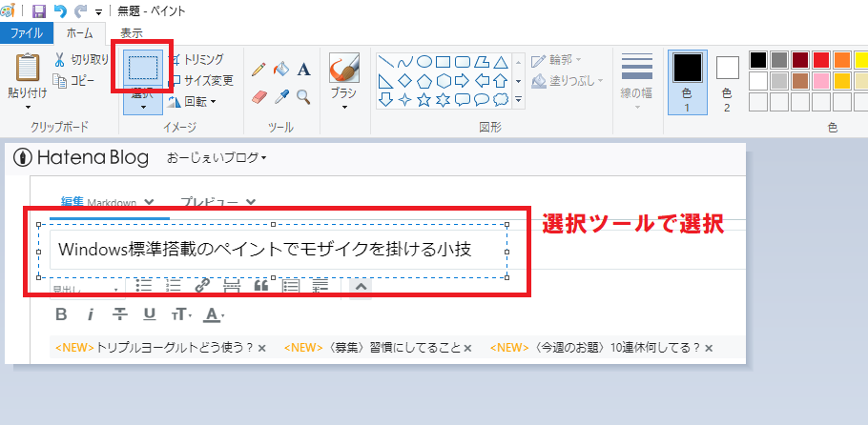Screen dimensions: 868x425
Task: Choose the Oval callout shape
Action: (482, 100)
